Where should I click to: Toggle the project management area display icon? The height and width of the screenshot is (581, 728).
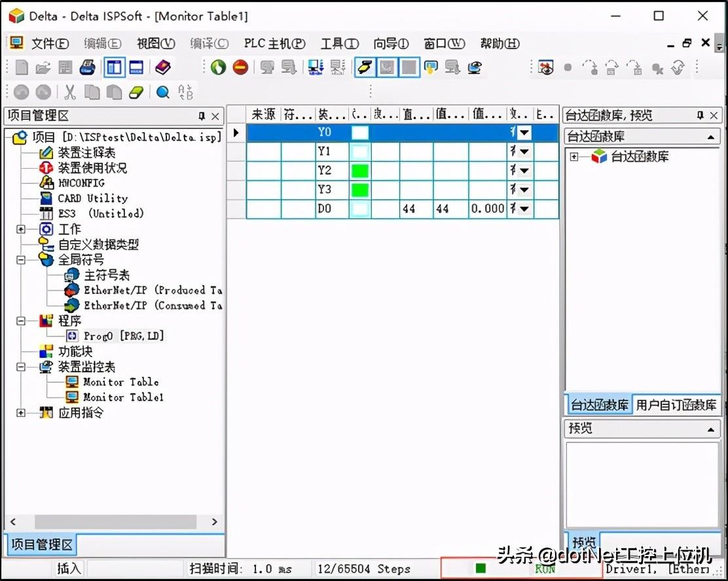coord(114,68)
